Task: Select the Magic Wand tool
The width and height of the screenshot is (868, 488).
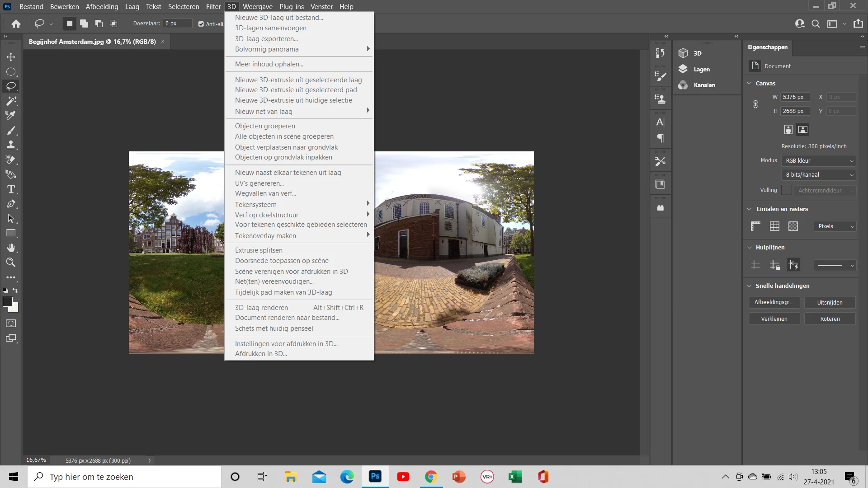Action: 11,101
